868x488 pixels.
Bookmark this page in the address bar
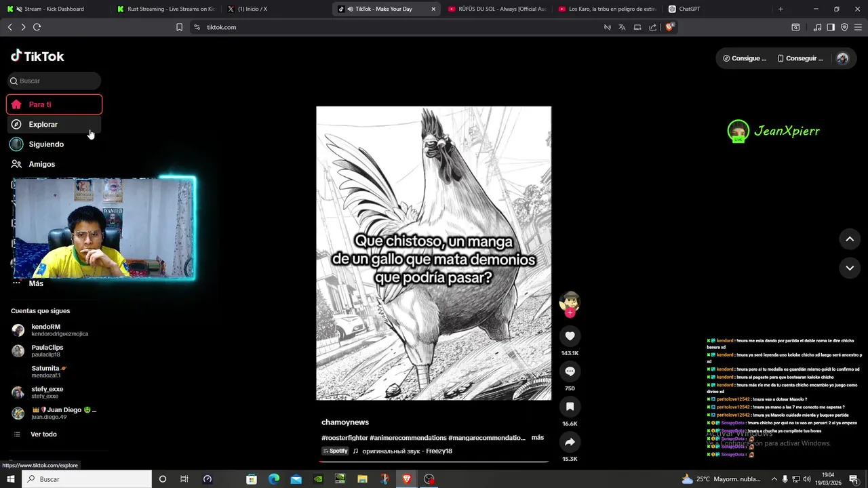coord(179,27)
